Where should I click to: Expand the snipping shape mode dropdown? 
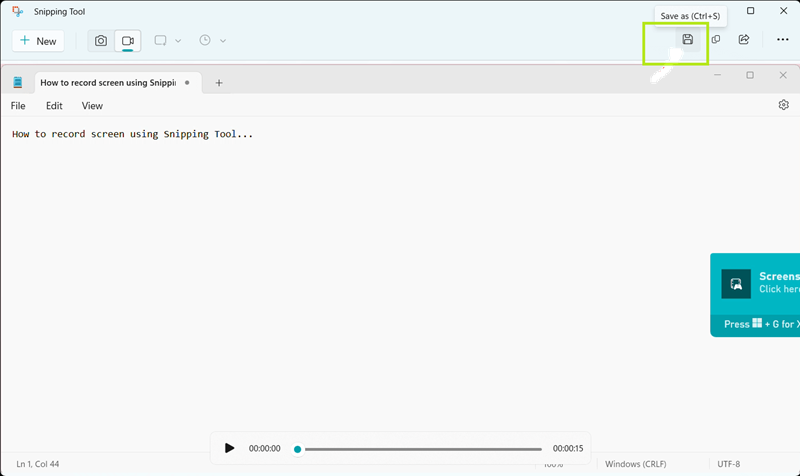click(x=167, y=41)
